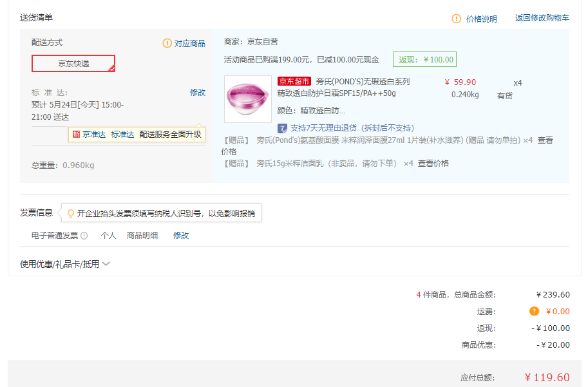Click the product price ¥59.90
The image size is (588, 387).
(x=460, y=82)
